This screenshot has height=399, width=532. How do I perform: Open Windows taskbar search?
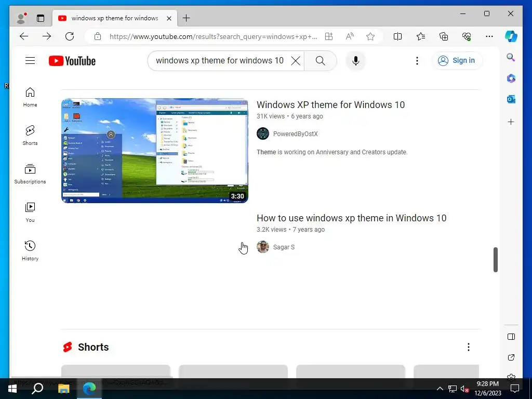[37, 389]
